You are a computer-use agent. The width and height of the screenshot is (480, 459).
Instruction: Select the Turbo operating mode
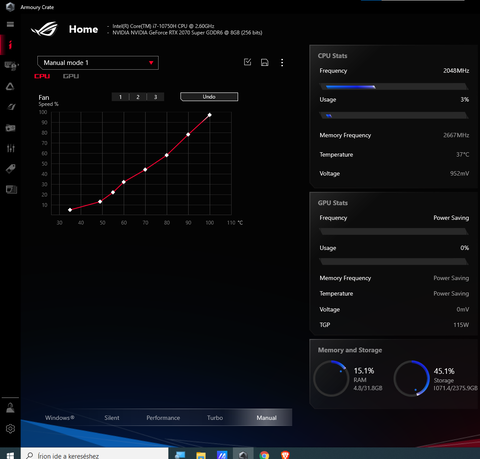(215, 418)
